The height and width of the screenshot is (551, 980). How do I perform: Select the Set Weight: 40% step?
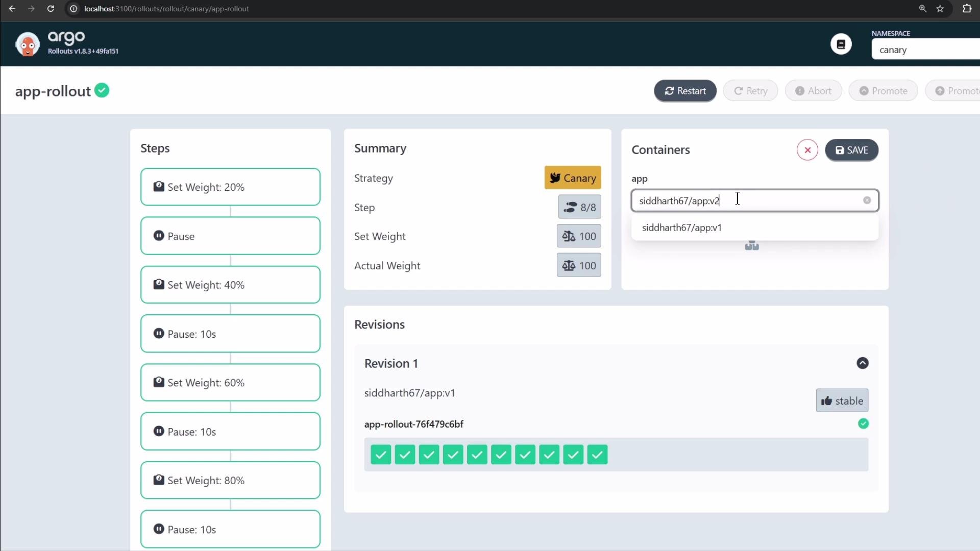click(230, 285)
